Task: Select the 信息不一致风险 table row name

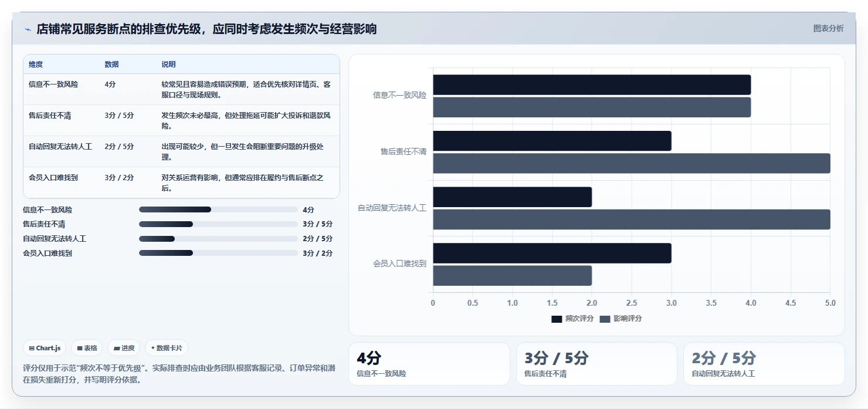Action: [x=53, y=84]
